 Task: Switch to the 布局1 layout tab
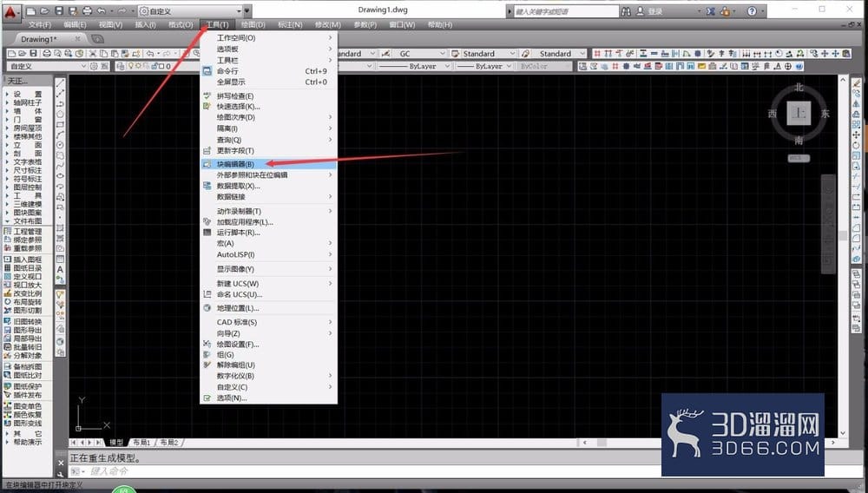[x=141, y=443]
